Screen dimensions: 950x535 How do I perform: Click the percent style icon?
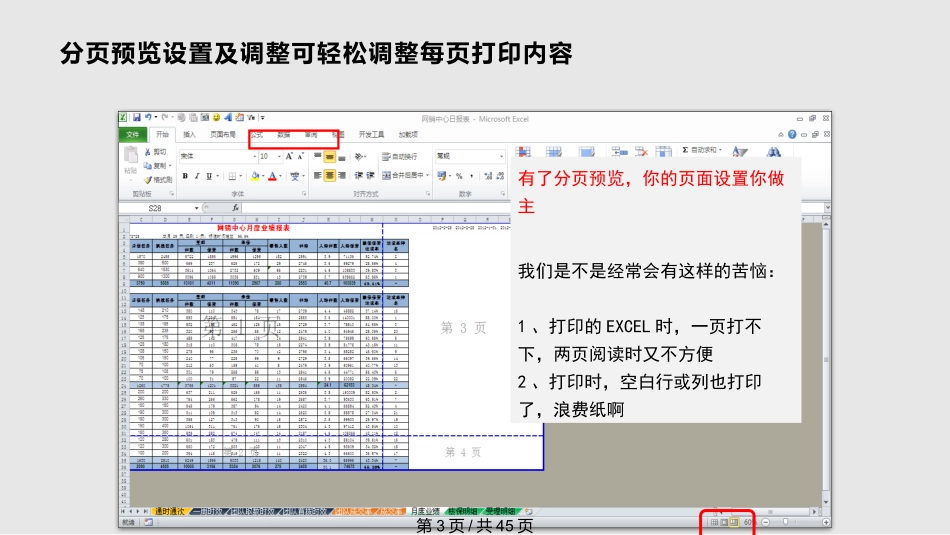pos(459,176)
